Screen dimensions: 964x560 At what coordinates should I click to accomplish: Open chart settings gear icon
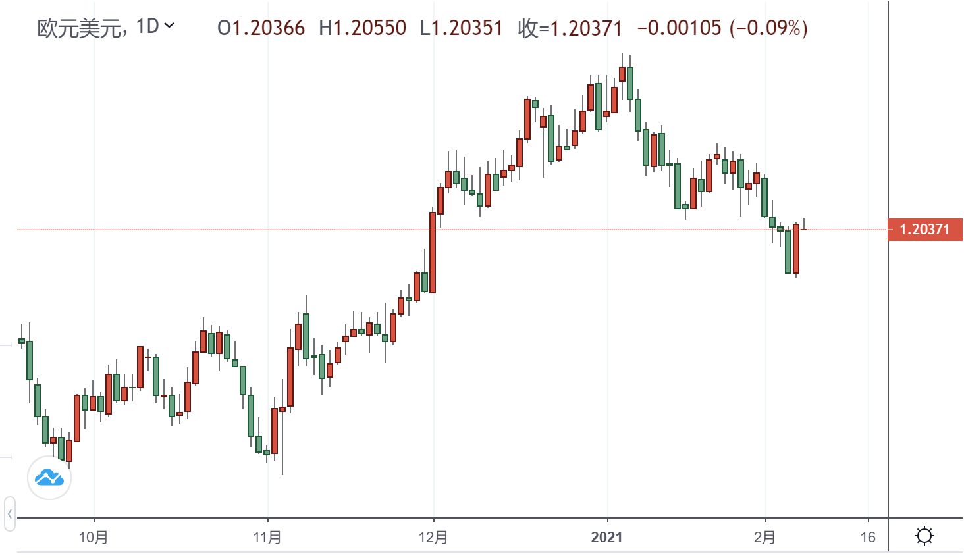click(x=924, y=536)
